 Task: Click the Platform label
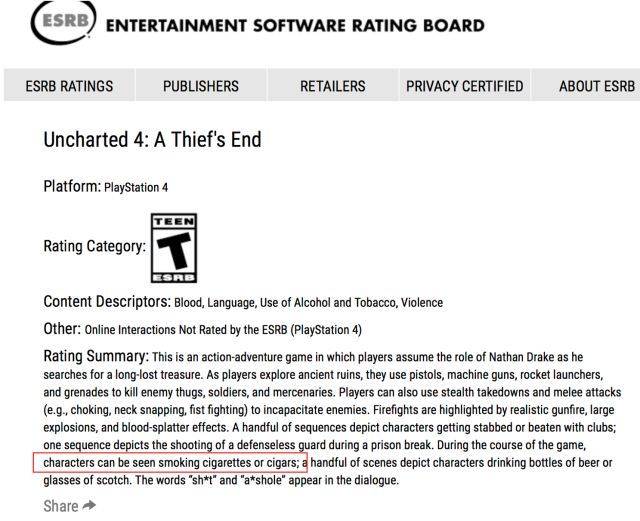(72, 186)
